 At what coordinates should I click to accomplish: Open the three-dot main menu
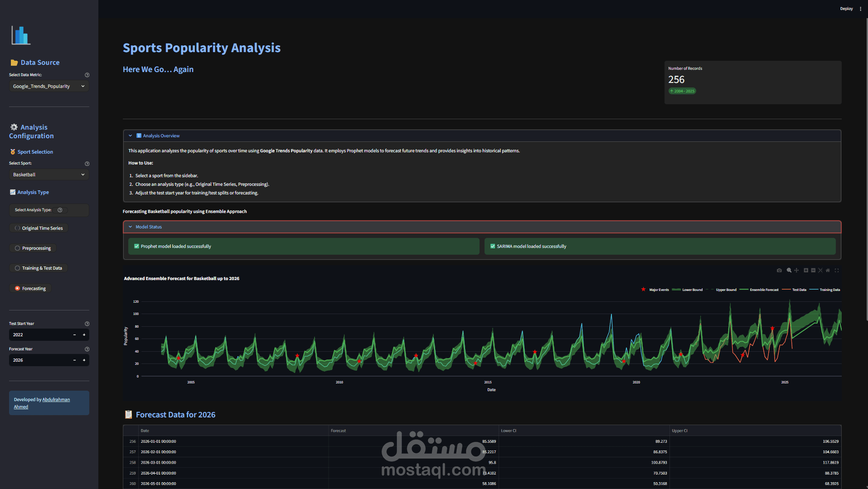click(861, 9)
